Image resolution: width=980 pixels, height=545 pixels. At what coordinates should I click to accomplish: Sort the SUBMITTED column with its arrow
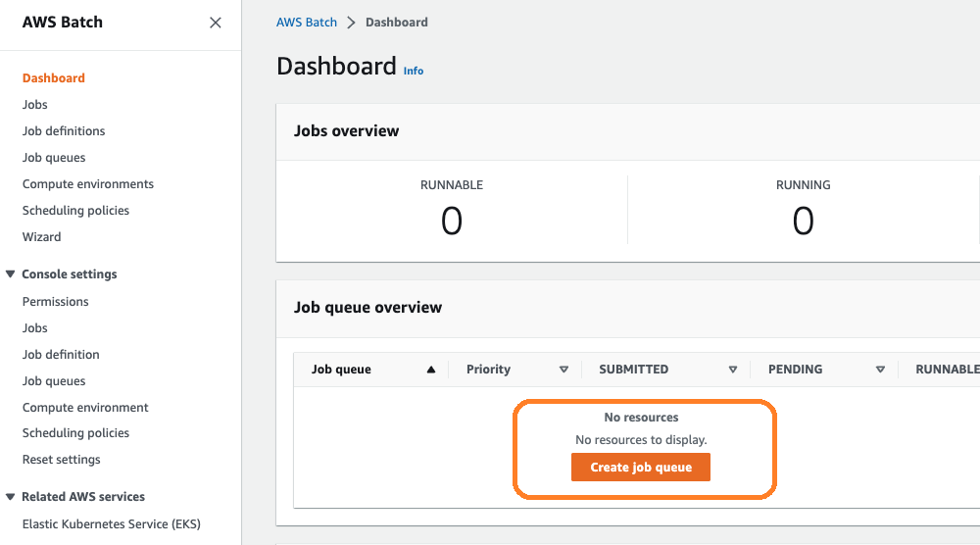pos(732,370)
